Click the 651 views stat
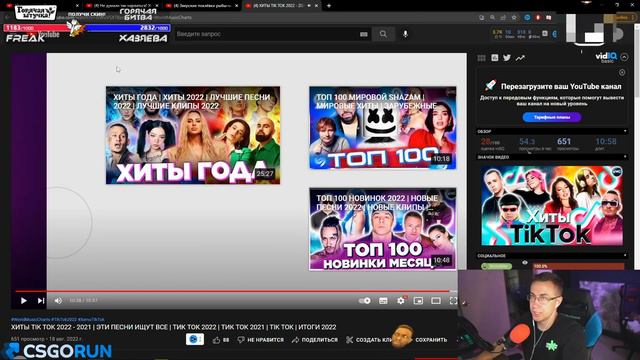Viewport: 640px width, 360px height. [x=564, y=142]
